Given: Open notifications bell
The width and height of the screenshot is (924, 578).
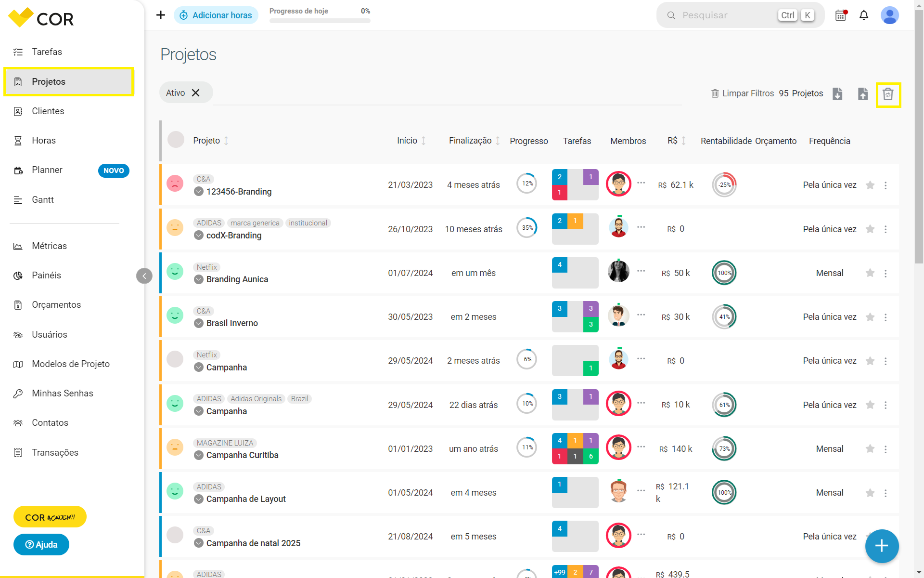Looking at the screenshot, I should point(864,15).
